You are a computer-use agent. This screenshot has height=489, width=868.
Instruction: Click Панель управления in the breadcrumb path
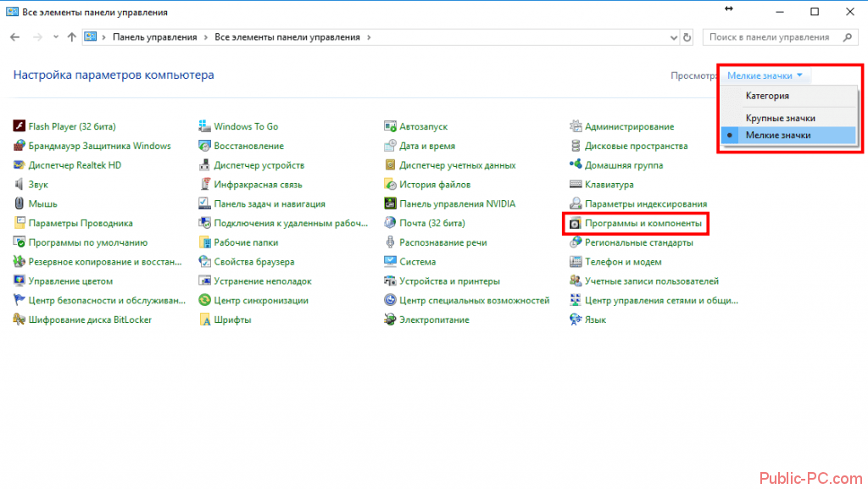point(154,37)
